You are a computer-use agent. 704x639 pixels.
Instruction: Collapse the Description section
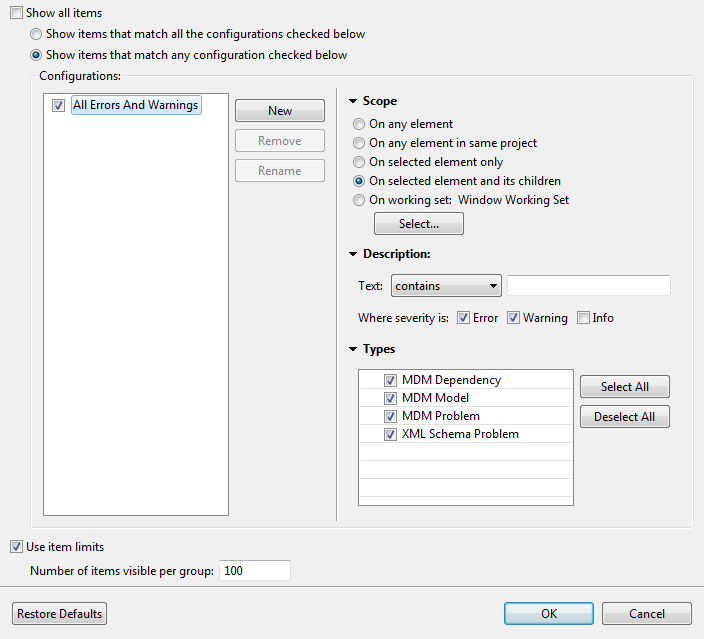353,254
